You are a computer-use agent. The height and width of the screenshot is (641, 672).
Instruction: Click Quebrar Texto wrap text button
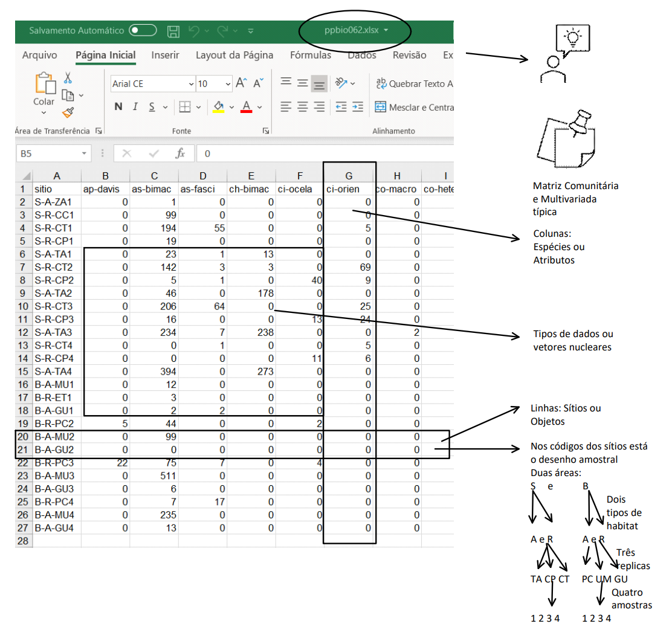[415, 84]
